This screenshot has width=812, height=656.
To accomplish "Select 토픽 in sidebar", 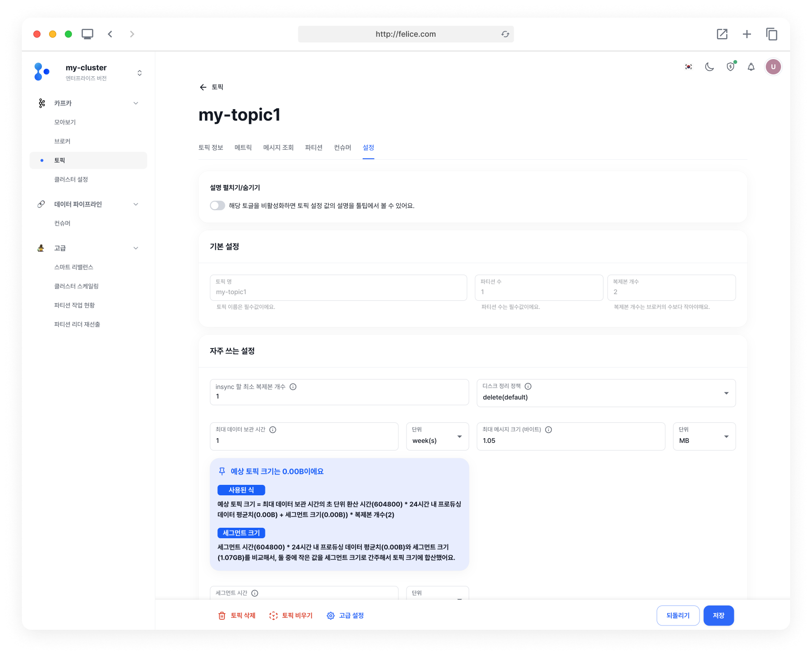I will (x=88, y=161).
